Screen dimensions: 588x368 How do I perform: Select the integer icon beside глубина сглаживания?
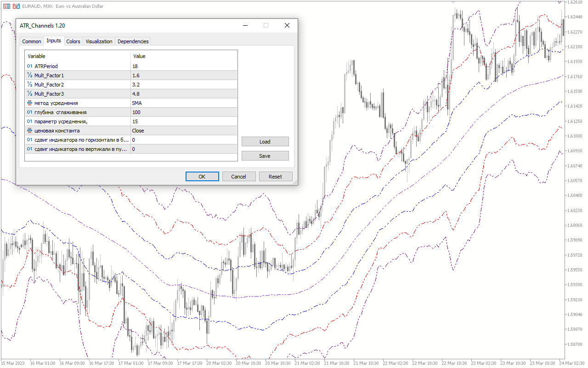pyautogui.click(x=29, y=112)
